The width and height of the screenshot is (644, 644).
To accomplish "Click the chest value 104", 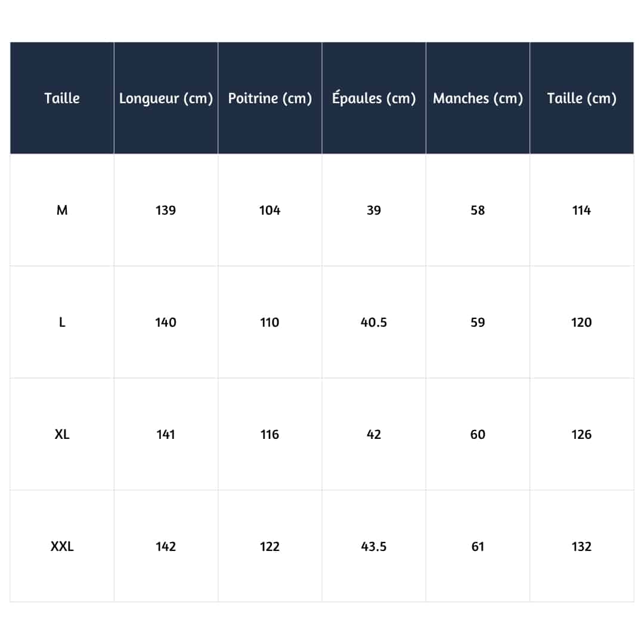I will coord(270,210).
